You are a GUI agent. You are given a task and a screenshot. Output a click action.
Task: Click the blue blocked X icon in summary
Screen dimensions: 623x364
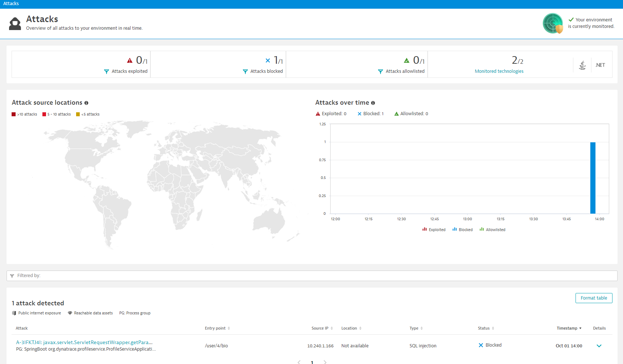tap(268, 60)
